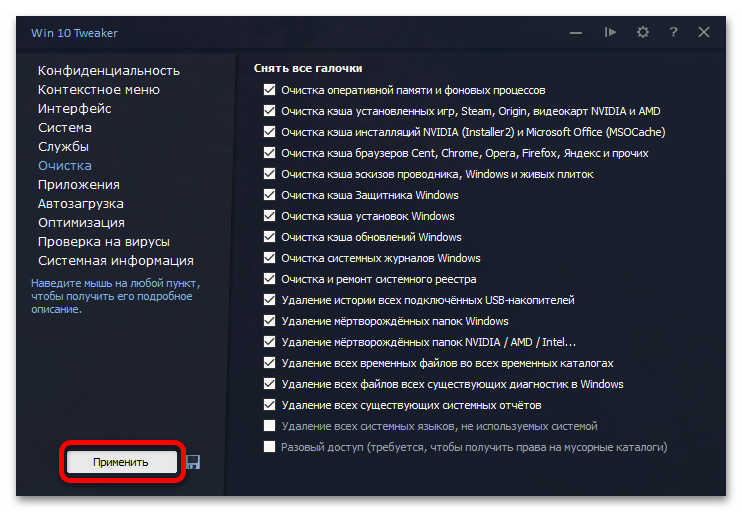Minimize the Win 10 Tweaker window
Viewport: 742px width, 512px height.
click(x=576, y=33)
